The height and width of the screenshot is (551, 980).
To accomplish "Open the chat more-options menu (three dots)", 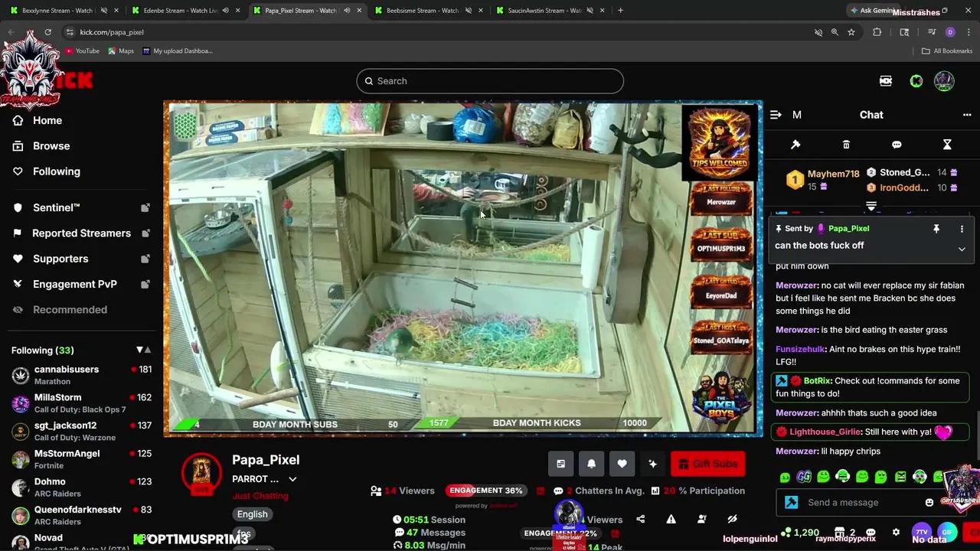I will point(967,115).
